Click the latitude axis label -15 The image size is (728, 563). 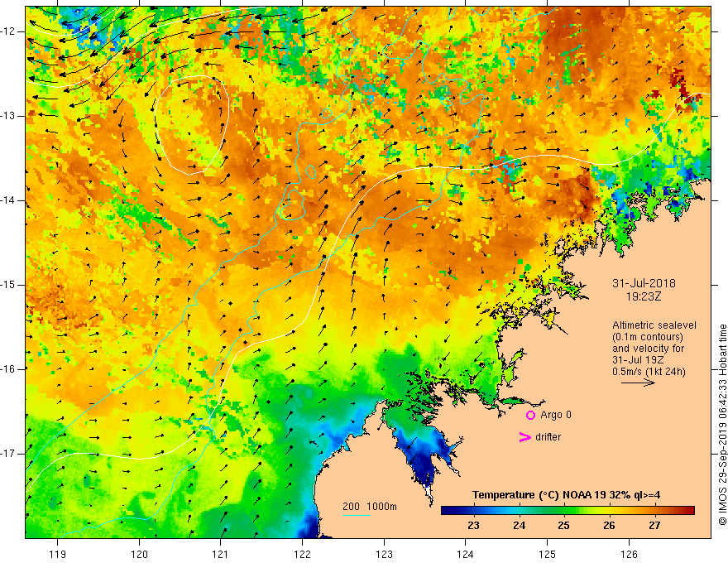[9, 285]
